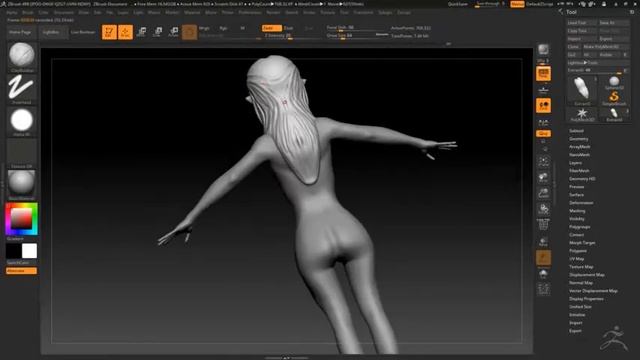Activate the Scale transform icon
Viewport: 640px width, 360px height.
[x=158, y=32]
